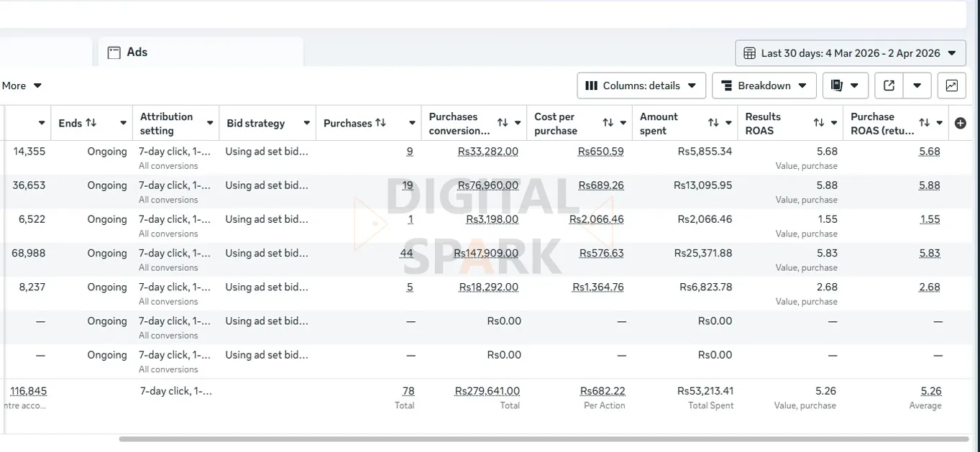This screenshot has width=980, height=452.
Task: Sort by the Purchases column sort icon
Action: tap(381, 123)
